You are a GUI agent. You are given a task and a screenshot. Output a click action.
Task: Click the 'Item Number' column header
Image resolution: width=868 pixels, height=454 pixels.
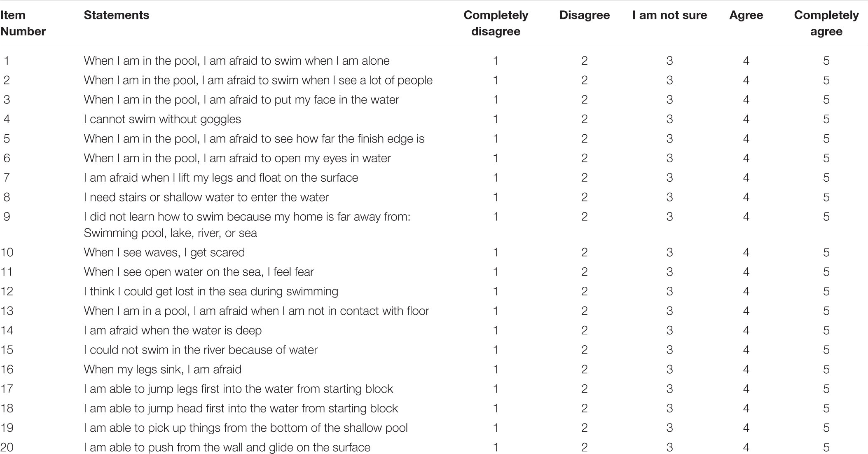pos(23,23)
